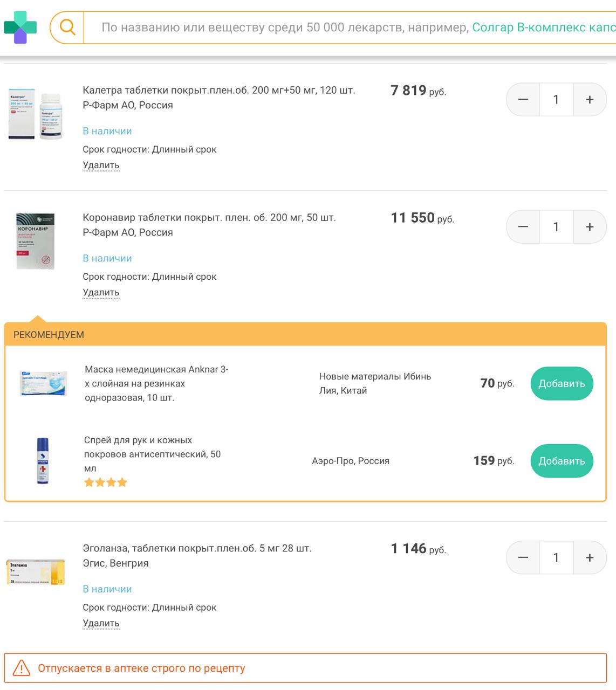Click the pharmacy cross logo
616x690 pixels.
coord(20,27)
